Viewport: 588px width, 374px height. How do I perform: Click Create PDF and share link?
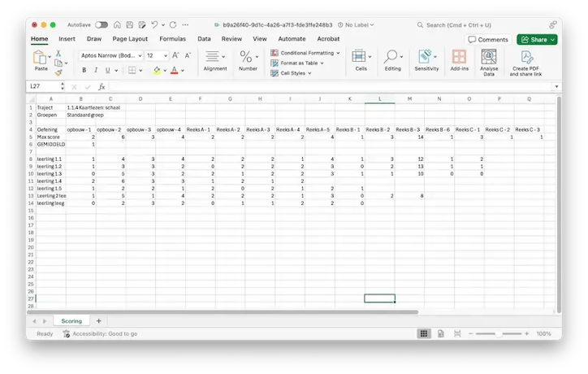point(525,63)
